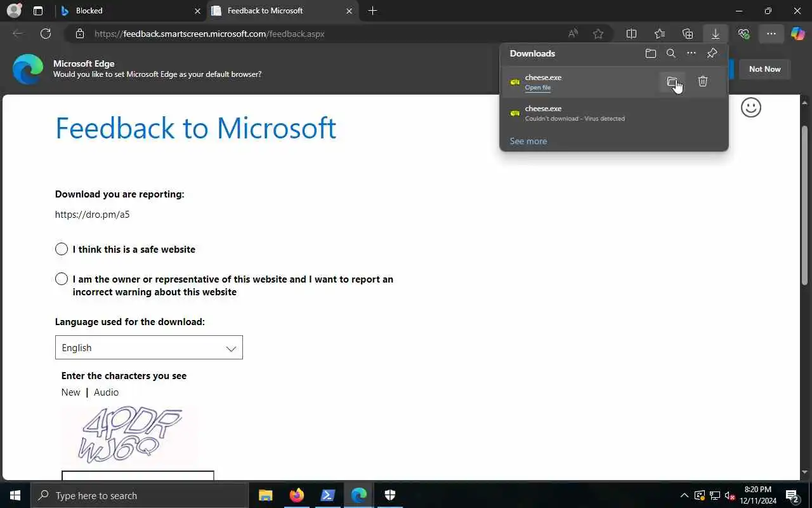The image size is (812, 508).
Task: Open more options in Downloads panel
Action: (691, 53)
